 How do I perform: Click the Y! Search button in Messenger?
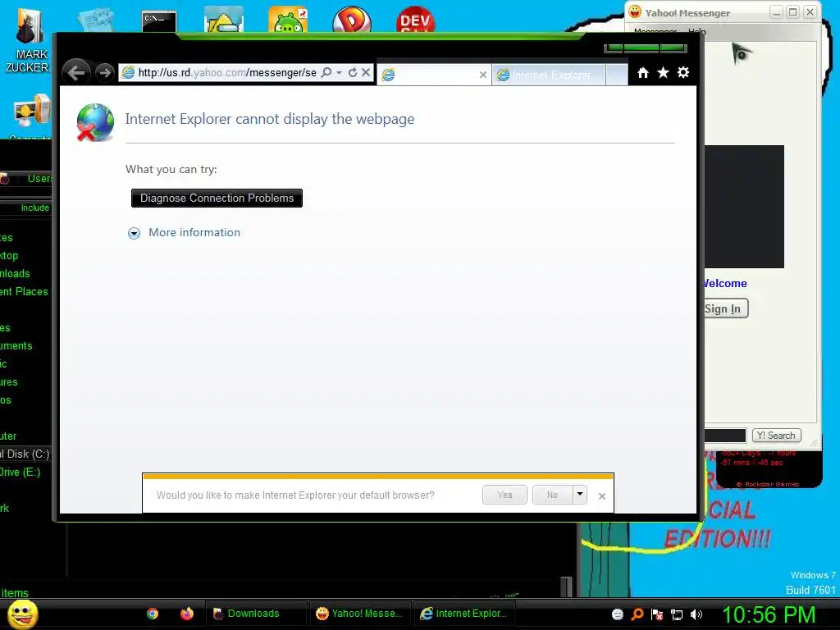776,436
